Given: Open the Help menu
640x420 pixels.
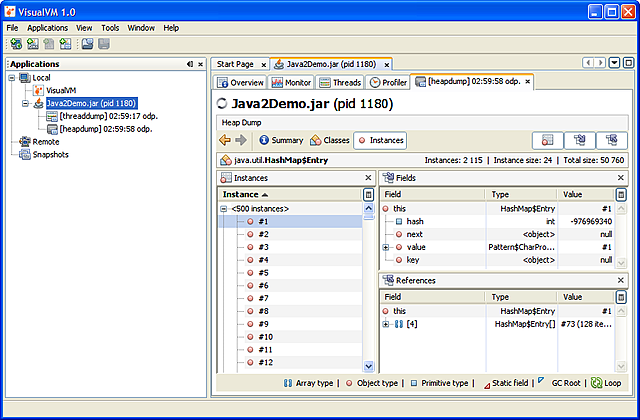Looking at the screenshot, I should coord(171,28).
